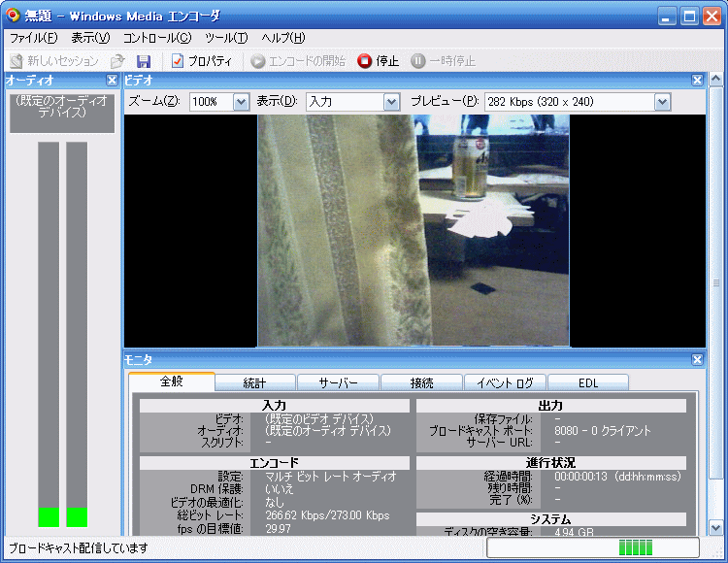Open the Tools (ツール) menu

pyautogui.click(x=227, y=38)
